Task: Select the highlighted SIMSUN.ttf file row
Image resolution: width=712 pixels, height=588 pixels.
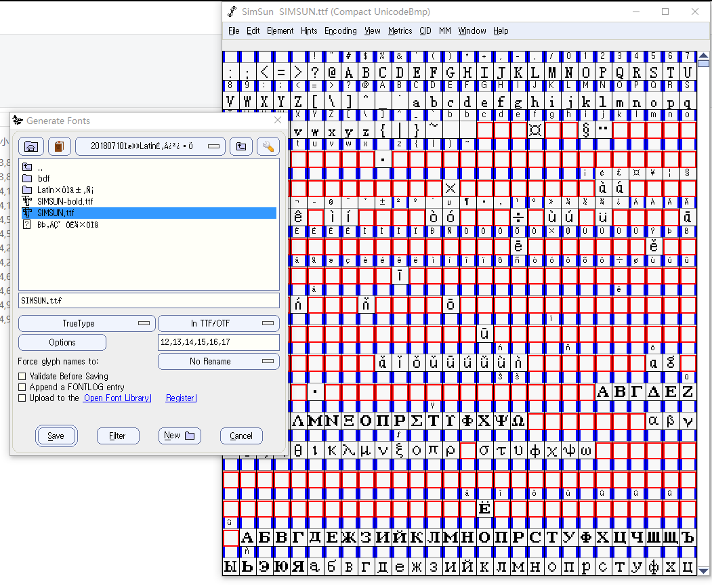Action: click(x=149, y=213)
